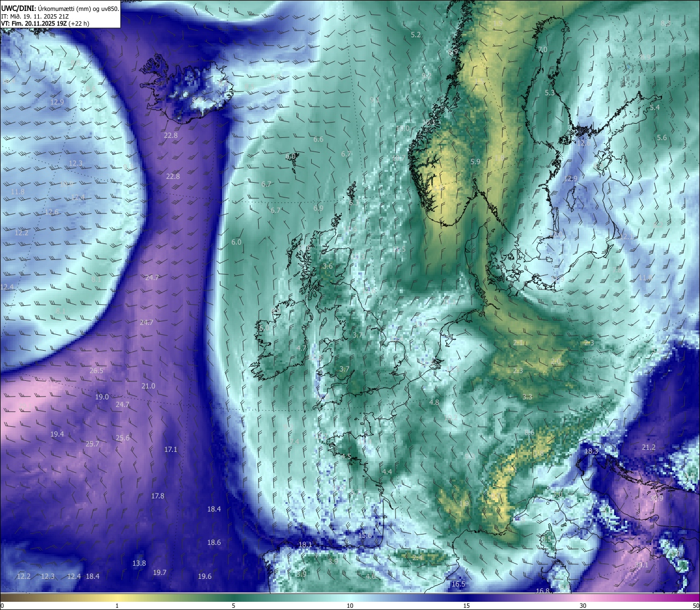This screenshot has width=700, height=610.
Task: Click the 21.0 value on the map
Action: point(148,386)
